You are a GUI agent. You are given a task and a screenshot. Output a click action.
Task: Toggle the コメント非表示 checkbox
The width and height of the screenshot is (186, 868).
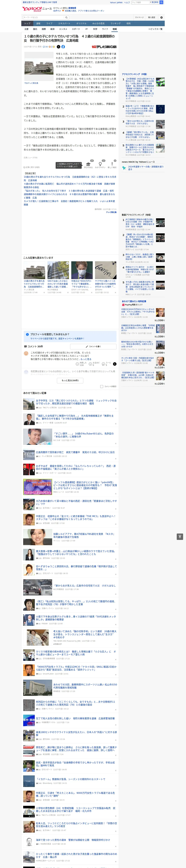click(102, 387)
